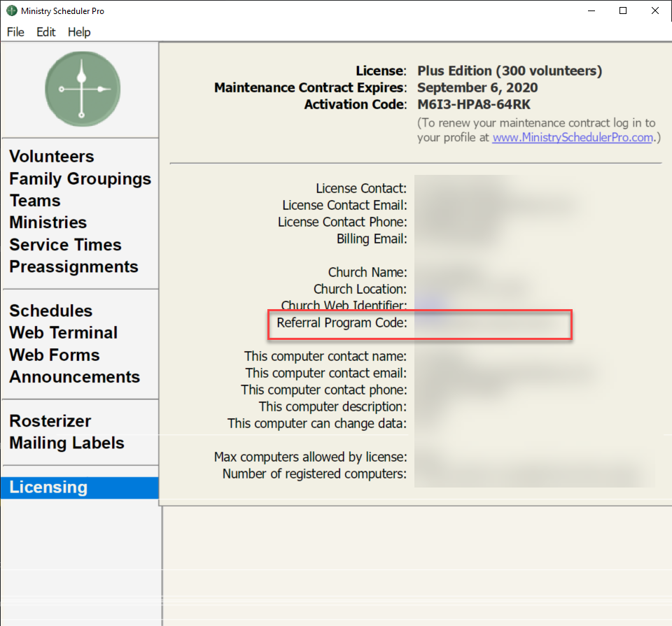Open the www.MinistrySchedulerPro.com link
This screenshot has width=672, height=626.
tap(572, 138)
